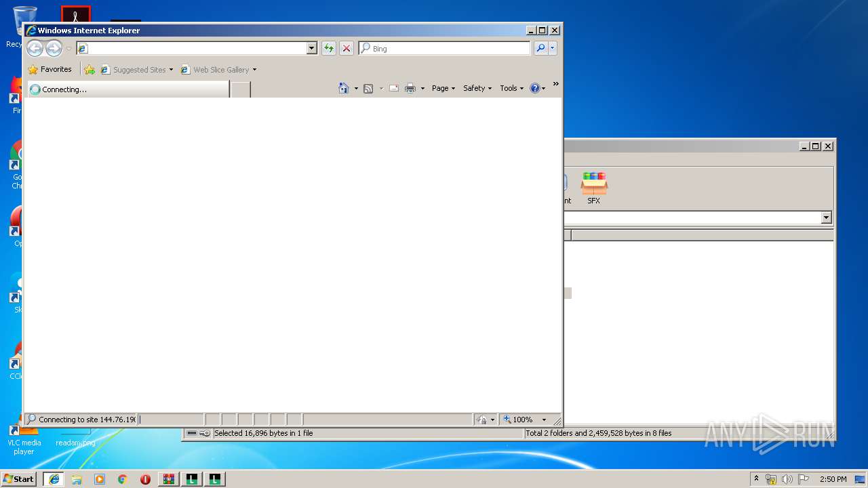Click the Back navigation button in Internet Explorer
Image resolution: width=868 pixels, height=488 pixels.
pos(35,48)
